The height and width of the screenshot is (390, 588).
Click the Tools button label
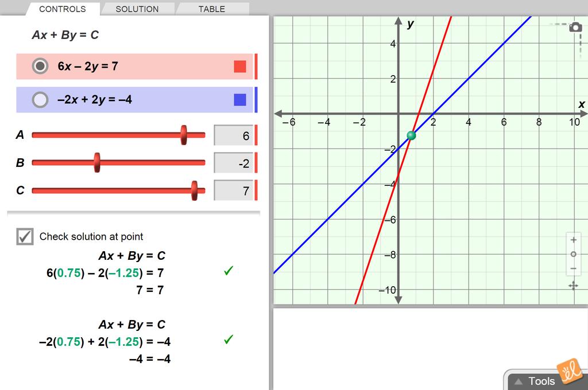pyautogui.click(x=541, y=381)
